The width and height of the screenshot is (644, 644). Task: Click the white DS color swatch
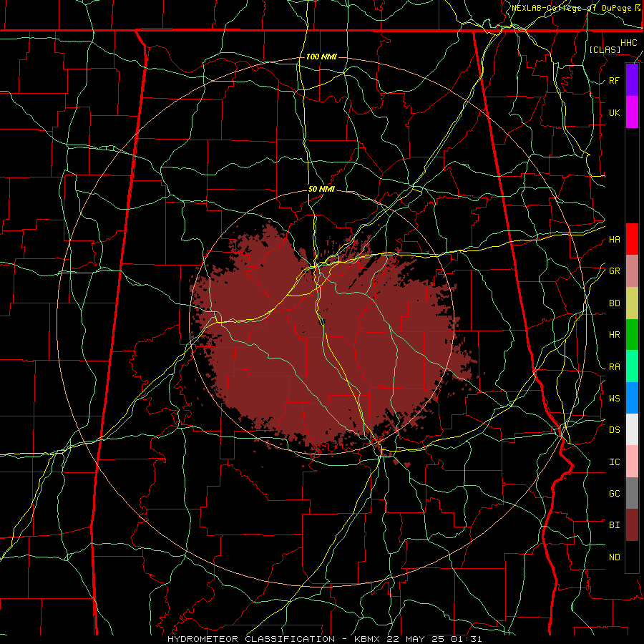[x=632, y=429]
